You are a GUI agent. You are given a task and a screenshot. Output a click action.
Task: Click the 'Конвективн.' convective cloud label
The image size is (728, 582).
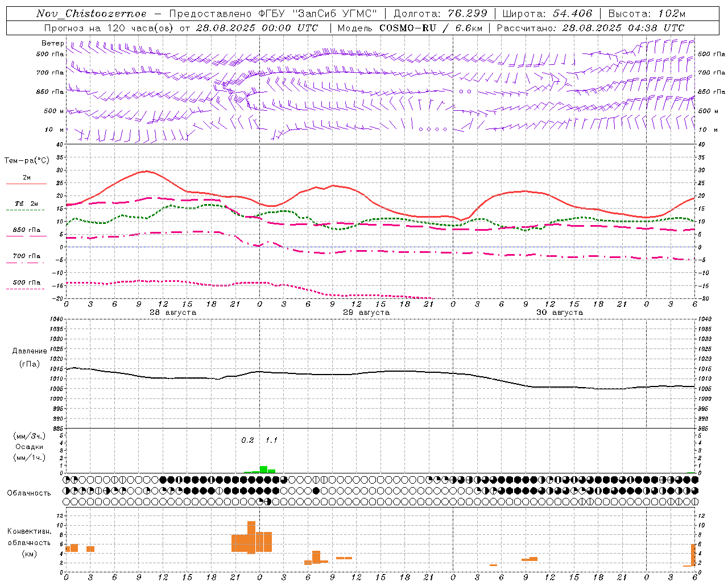tap(30, 531)
